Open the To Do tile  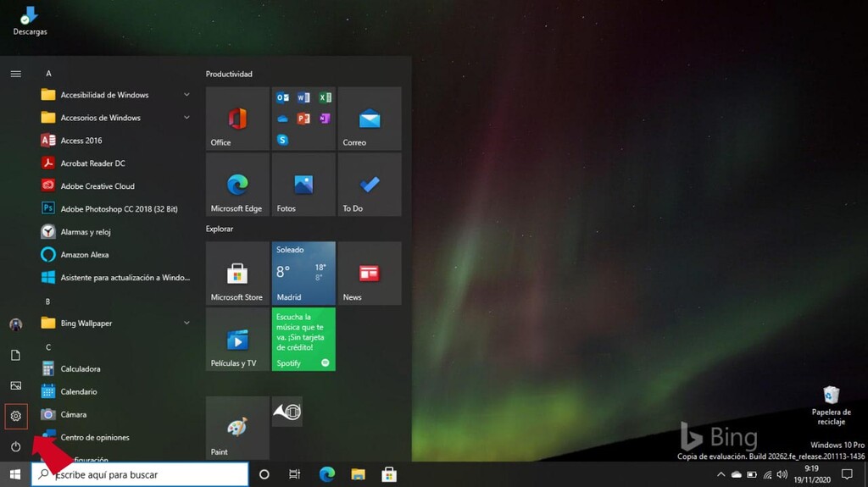370,185
